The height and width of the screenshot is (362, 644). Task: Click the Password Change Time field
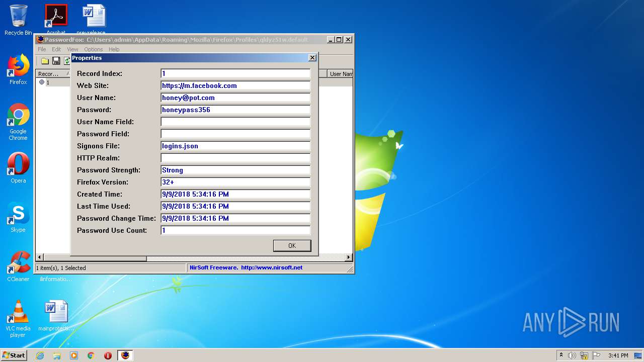coord(235,218)
